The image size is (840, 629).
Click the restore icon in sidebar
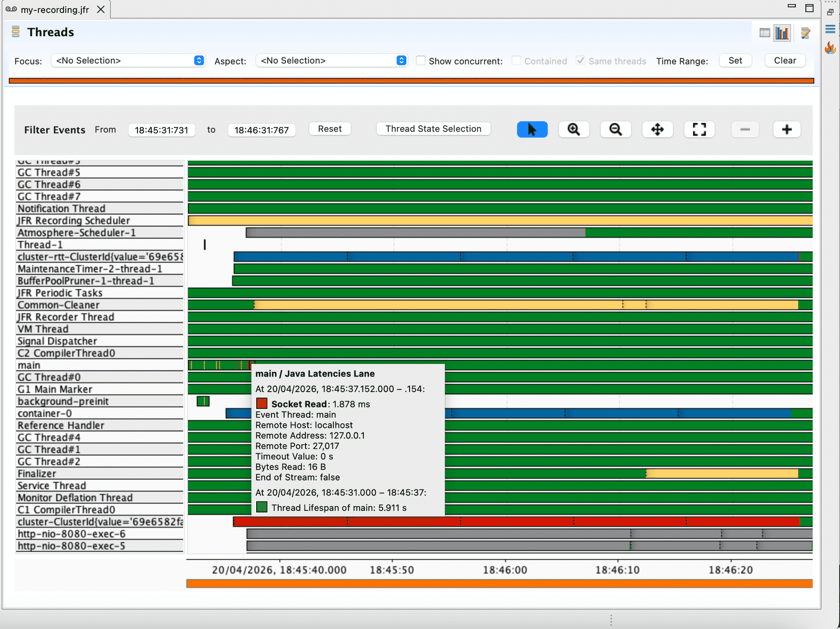click(x=830, y=12)
